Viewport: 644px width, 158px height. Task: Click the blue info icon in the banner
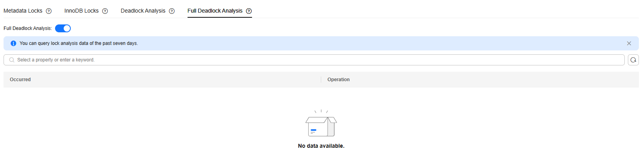(13, 43)
